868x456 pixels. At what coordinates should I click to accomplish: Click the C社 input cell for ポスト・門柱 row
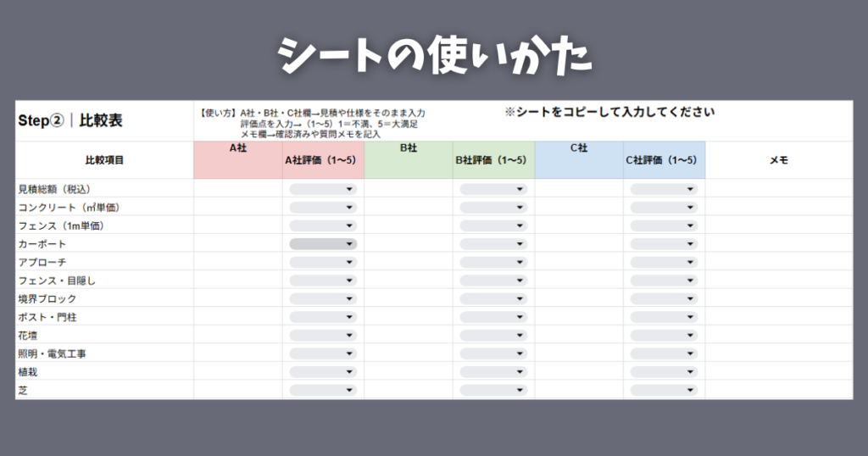pos(578,318)
